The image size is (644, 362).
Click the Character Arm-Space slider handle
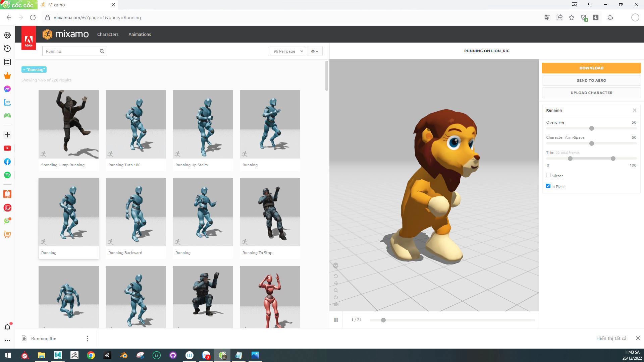[592, 143]
